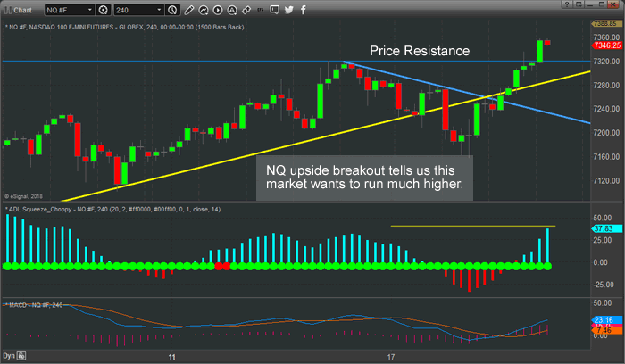Viewport: 625px width, 364px height.
Task: Open the EFS script editor icon
Action: (x=261, y=10)
